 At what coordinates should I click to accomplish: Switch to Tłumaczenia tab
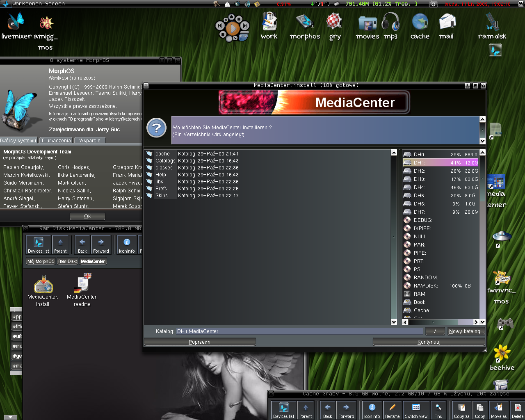point(56,140)
